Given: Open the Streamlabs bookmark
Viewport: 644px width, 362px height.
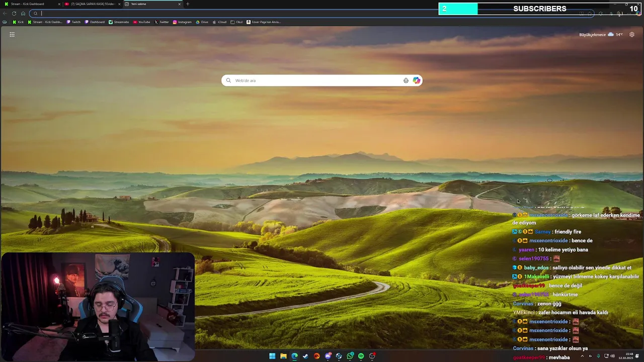Looking at the screenshot, I should (119, 22).
